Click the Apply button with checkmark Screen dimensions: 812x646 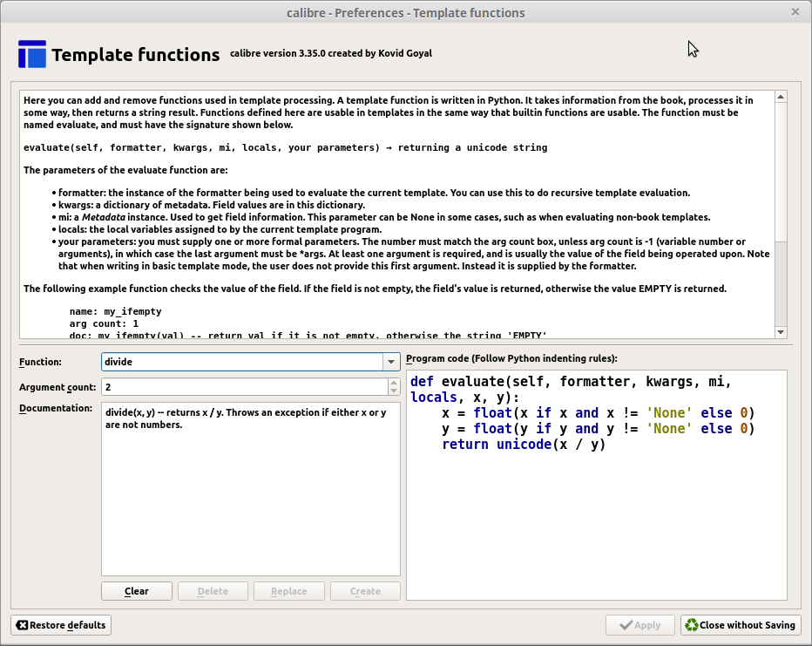click(640, 625)
